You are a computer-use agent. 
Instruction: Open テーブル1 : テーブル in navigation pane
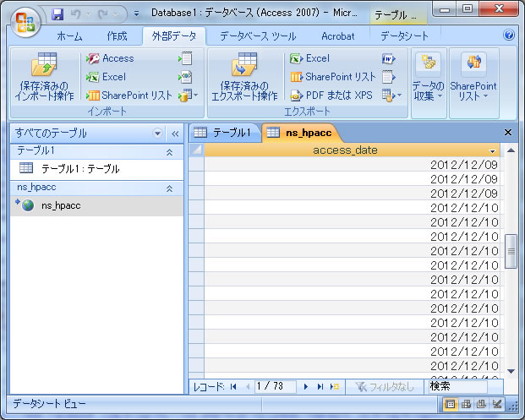[80, 169]
